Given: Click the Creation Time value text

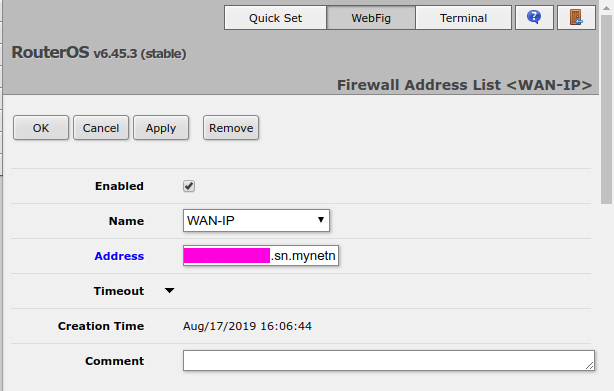Looking at the screenshot, I should pos(247,326).
